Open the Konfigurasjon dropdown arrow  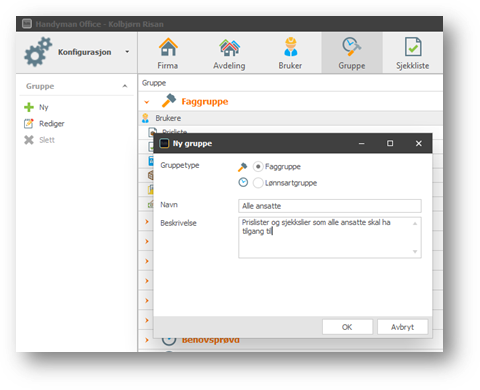(x=127, y=52)
